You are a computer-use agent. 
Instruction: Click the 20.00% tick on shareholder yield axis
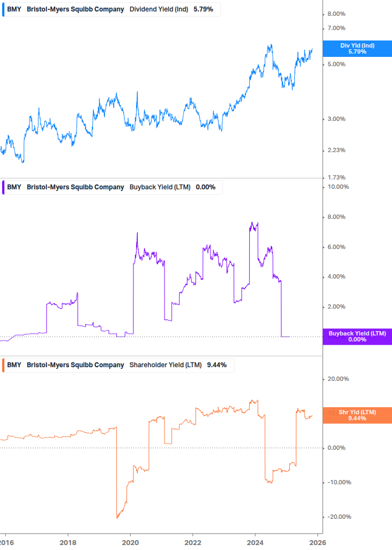tap(338, 379)
